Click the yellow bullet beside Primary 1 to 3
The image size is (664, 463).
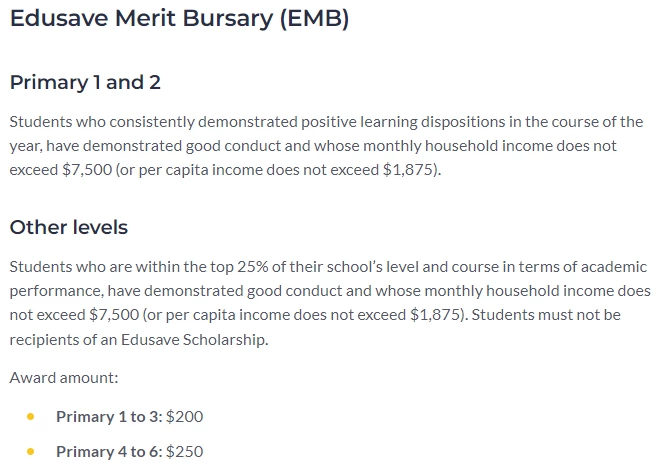tap(30, 416)
